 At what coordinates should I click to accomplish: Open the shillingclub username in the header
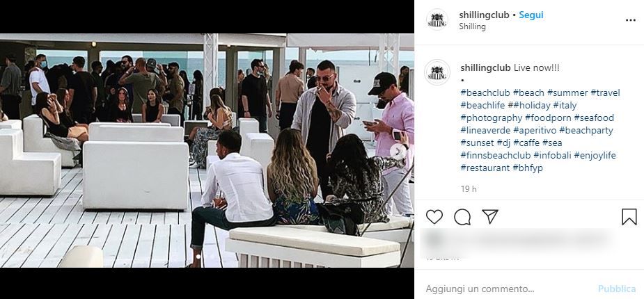(485, 15)
